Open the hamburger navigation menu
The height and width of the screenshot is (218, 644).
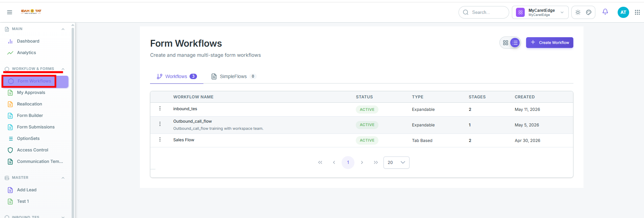9,12
